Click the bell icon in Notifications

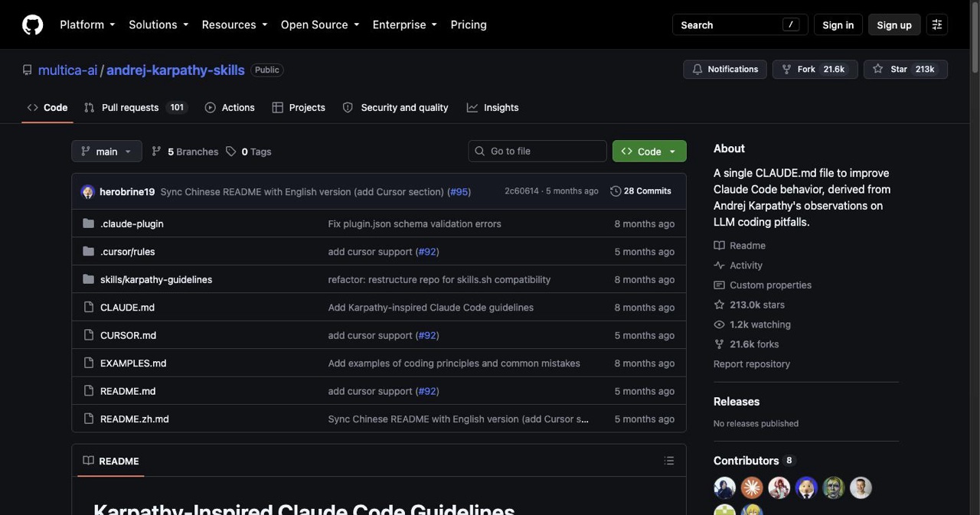(x=697, y=69)
